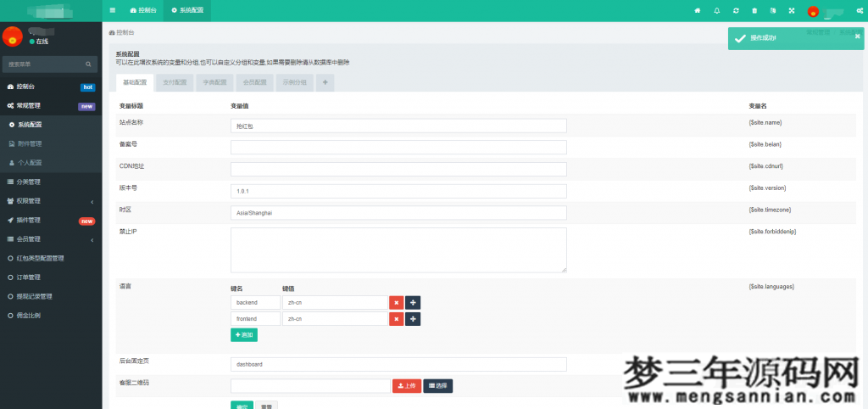Click the 客服二维码 input field
Viewport: 868px width, 409px height.
[x=310, y=386]
